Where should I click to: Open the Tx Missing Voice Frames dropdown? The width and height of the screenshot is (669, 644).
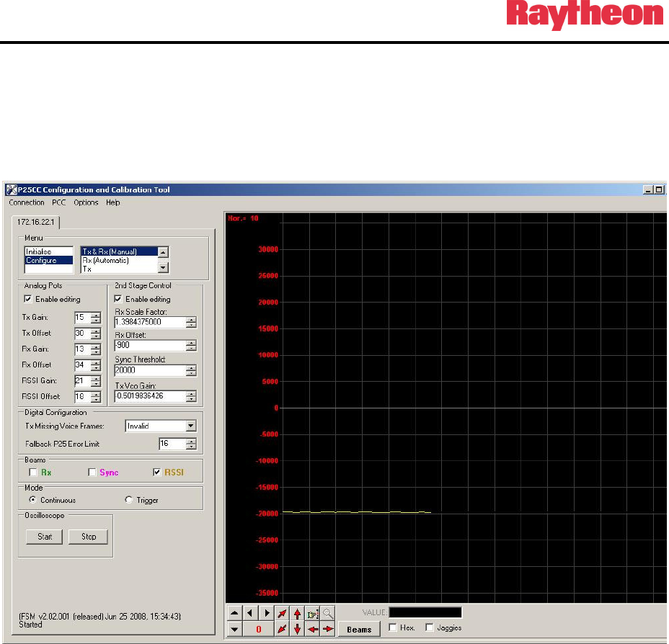tap(190, 426)
